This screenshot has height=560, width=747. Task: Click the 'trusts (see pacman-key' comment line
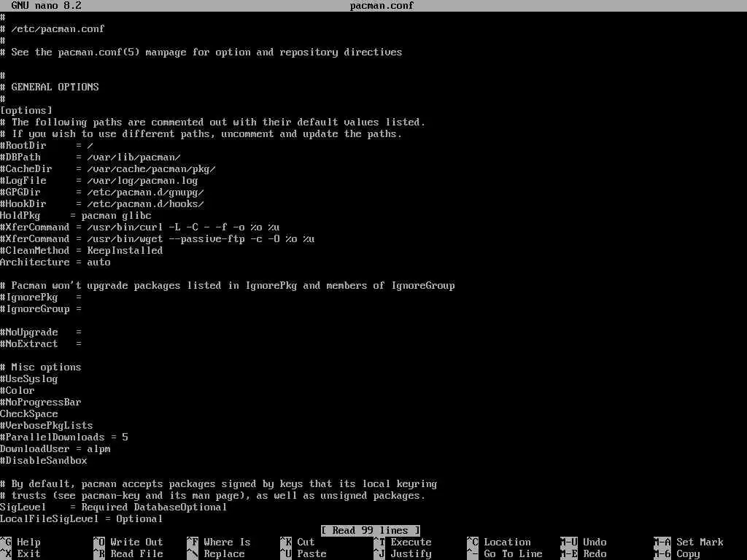coord(213,496)
